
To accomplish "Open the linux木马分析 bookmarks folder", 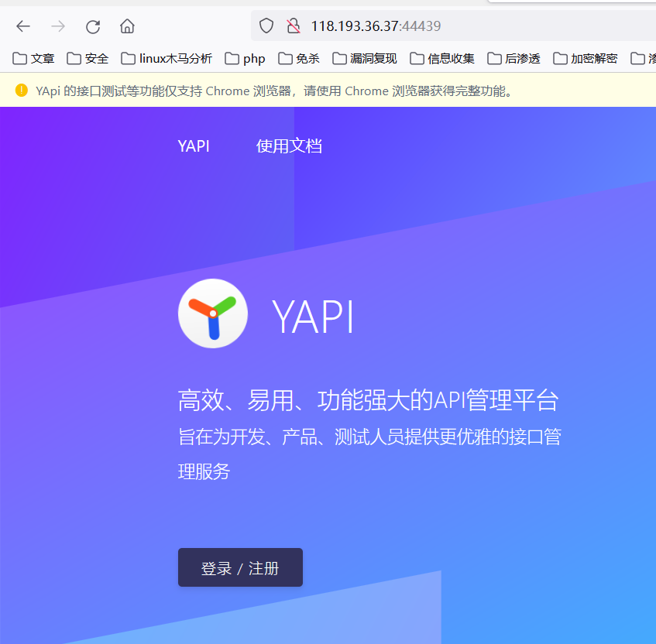I will 167,59.
